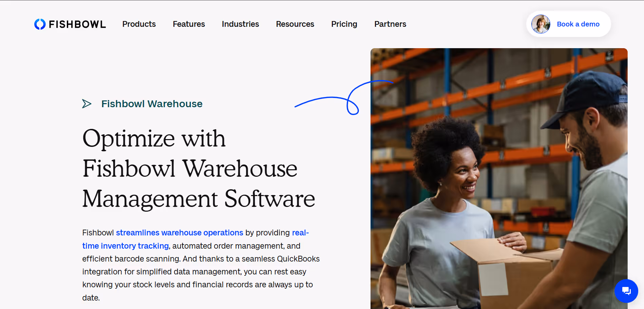Open the Features menu
Image resolution: width=644 pixels, height=309 pixels.
coord(189,24)
